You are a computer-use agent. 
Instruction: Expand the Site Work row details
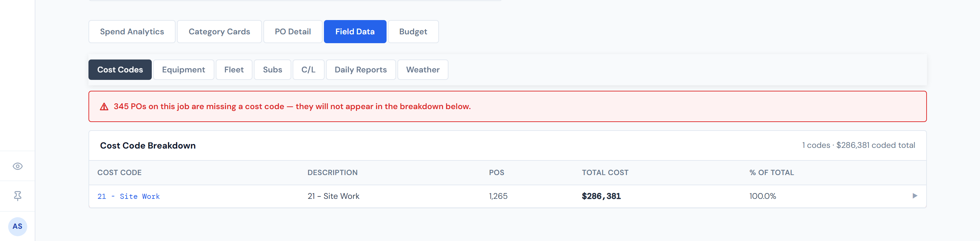(x=915, y=196)
